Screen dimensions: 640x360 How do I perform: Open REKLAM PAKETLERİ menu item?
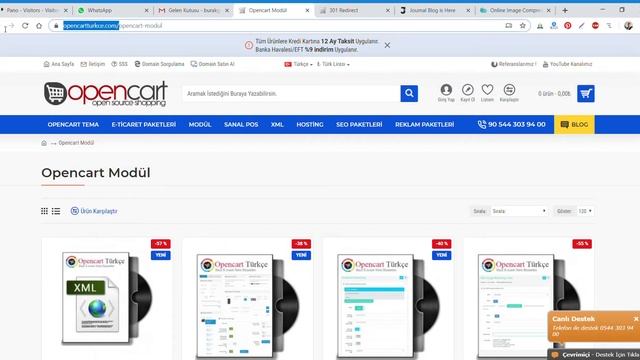tap(424, 124)
